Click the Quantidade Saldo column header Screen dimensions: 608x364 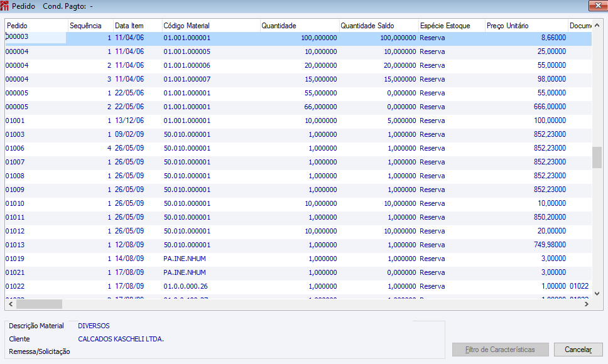(379, 26)
